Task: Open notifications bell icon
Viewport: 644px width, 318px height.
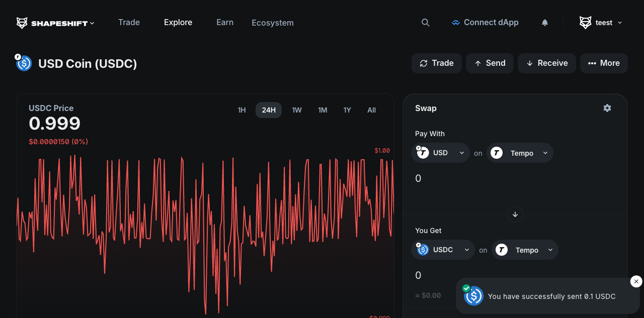Action: [x=545, y=23]
